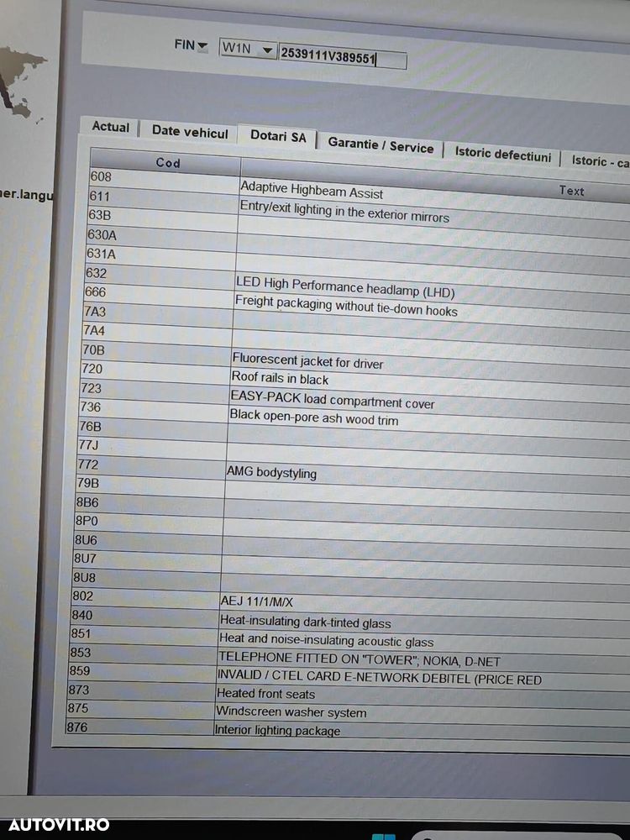Select code 8P0 cell
The height and width of the screenshot is (840, 630).
(x=148, y=522)
